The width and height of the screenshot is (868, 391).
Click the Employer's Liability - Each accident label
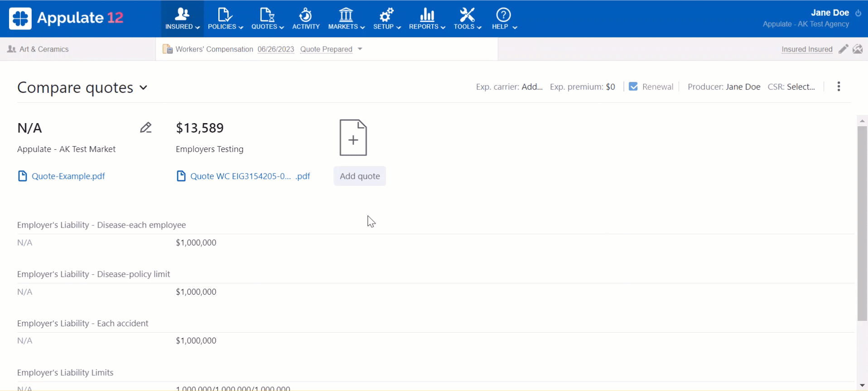click(82, 324)
